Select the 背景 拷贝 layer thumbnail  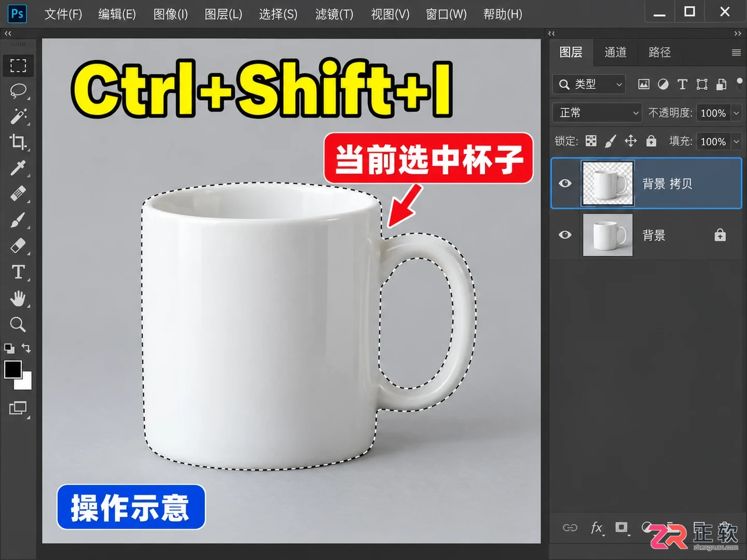coord(608,183)
